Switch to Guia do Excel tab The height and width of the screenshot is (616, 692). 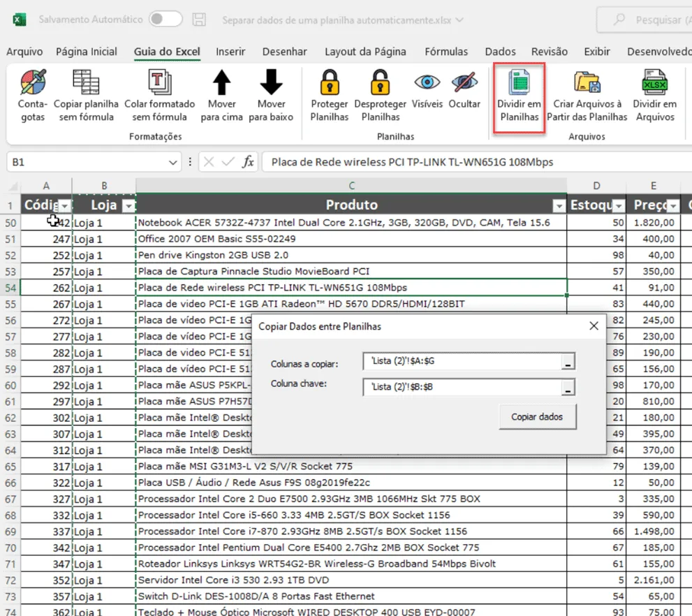click(x=167, y=52)
